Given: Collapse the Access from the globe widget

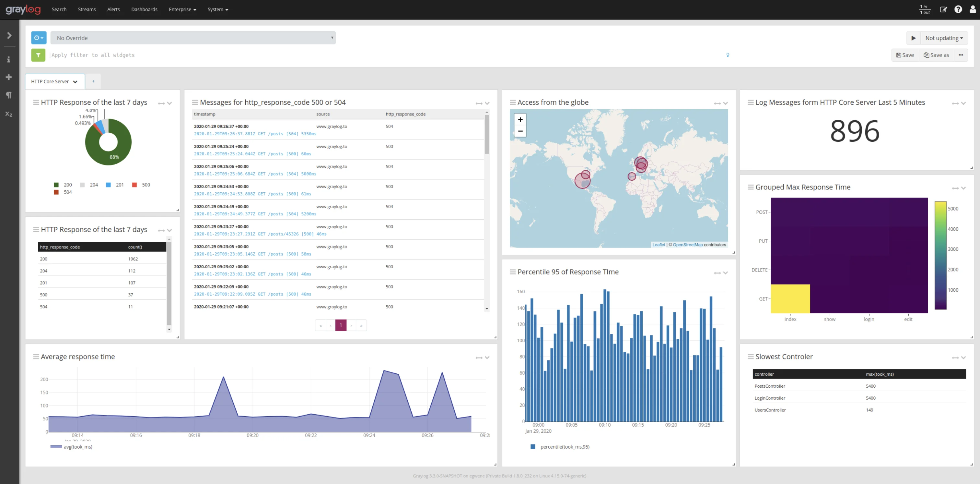Looking at the screenshot, I should pos(726,103).
